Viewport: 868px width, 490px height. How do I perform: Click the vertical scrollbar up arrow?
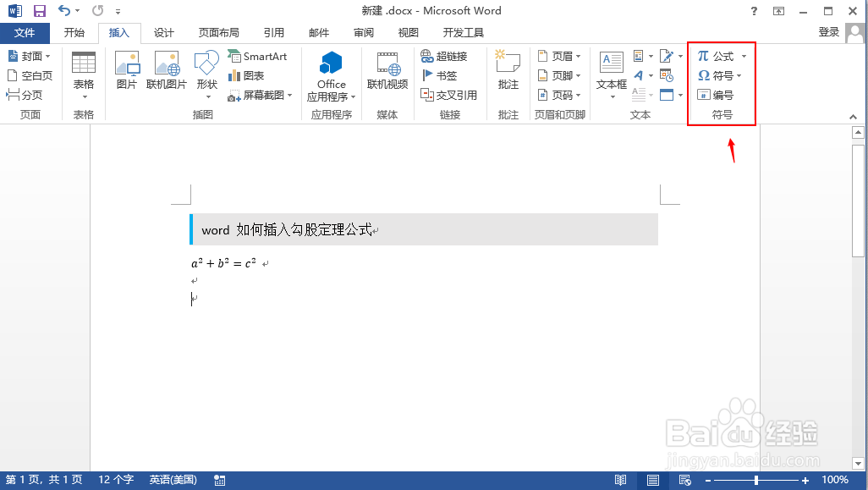[858, 132]
